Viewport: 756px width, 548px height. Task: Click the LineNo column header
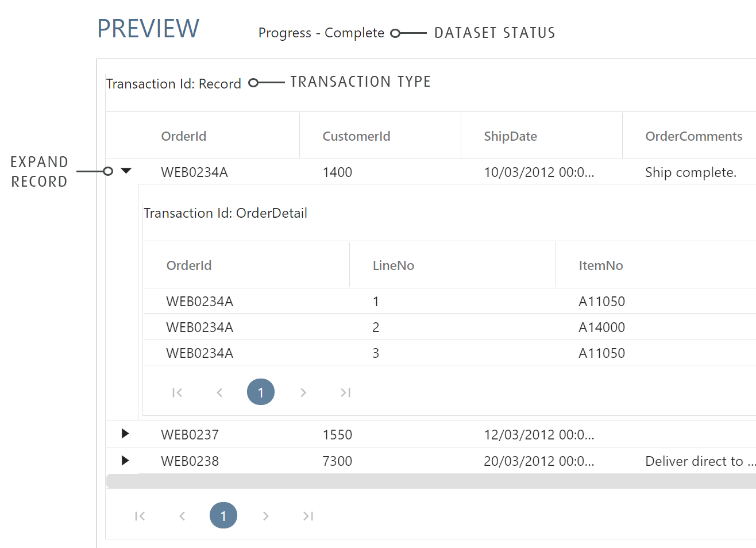(394, 265)
